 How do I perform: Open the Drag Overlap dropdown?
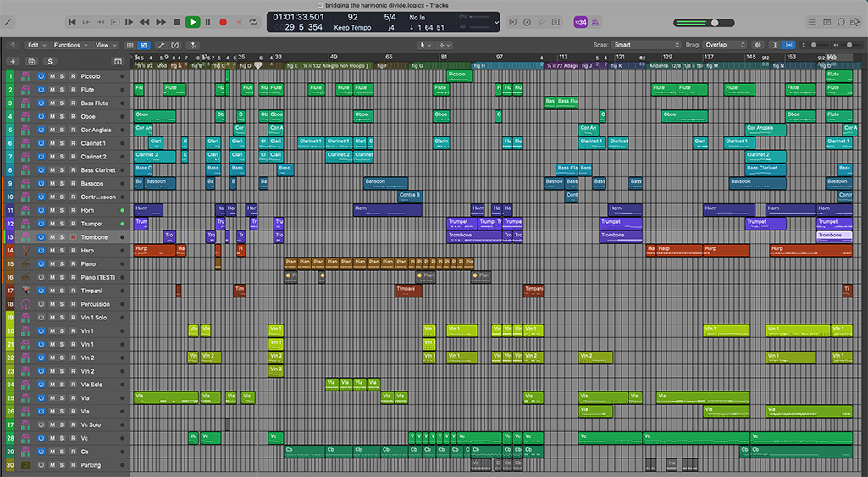tap(725, 45)
